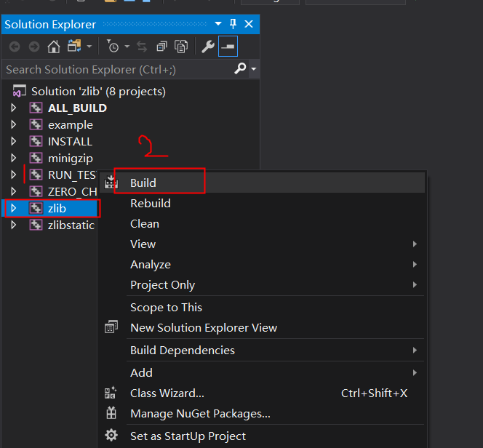Click the minigzip project icon

[36, 158]
